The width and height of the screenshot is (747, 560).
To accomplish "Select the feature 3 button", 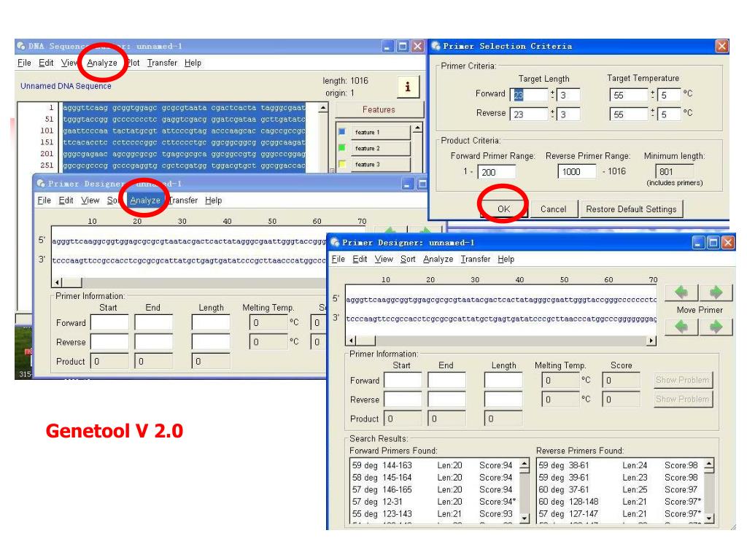I will (x=380, y=164).
